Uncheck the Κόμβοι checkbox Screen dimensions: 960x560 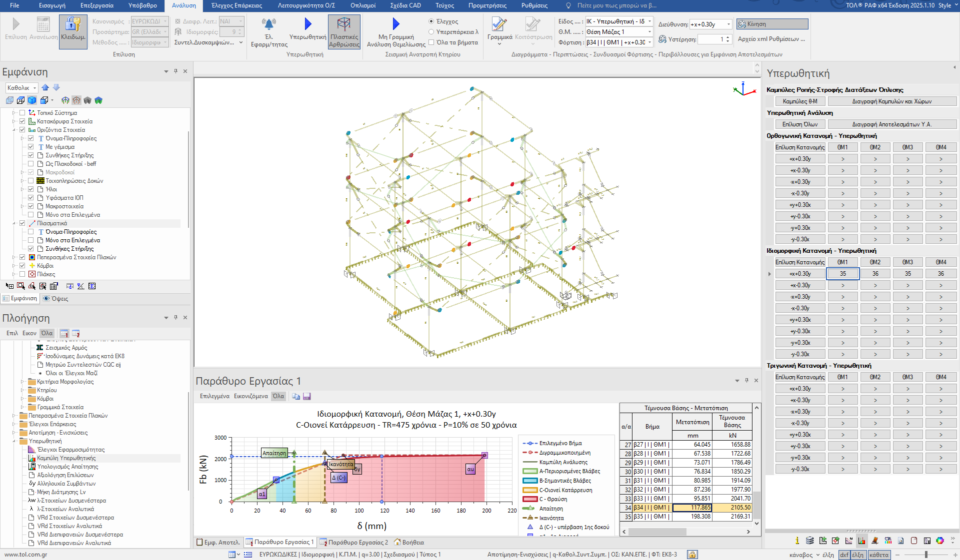pos(22,266)
